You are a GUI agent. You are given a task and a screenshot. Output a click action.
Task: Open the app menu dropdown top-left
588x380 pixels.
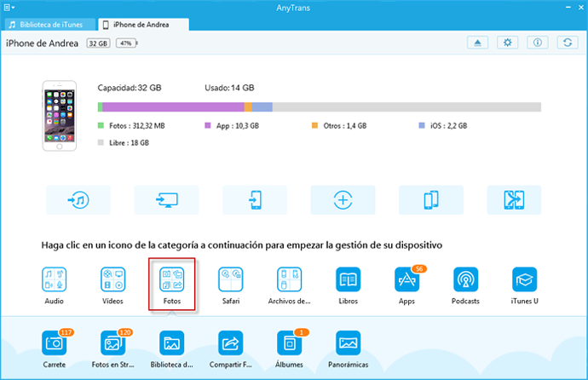coord(9,8)
